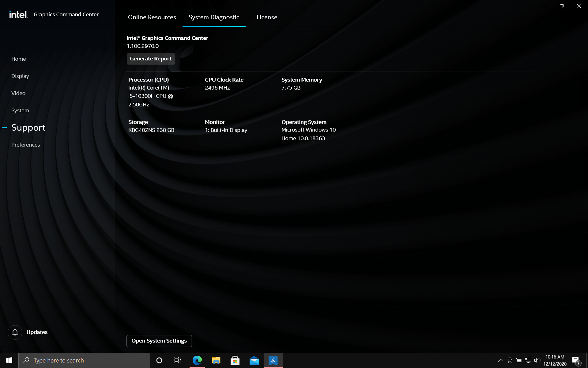Viewport: 588px width, 368px height.
Task: Click the taskbar clock and date
Action: [555, 360]
